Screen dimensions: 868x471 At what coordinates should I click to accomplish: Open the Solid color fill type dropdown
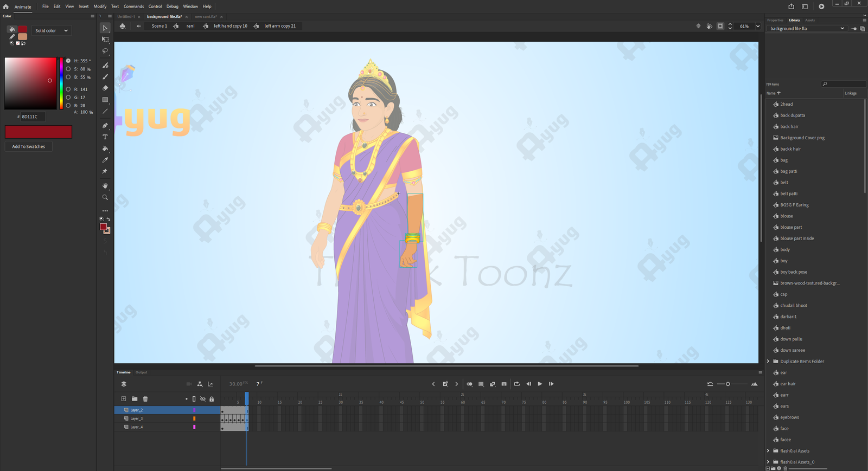click(52, 30)
